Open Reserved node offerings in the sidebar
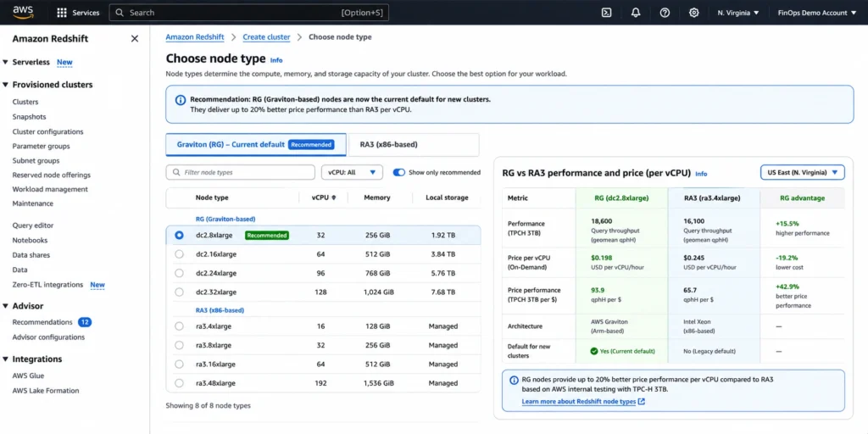 click(x=52, y=175)
